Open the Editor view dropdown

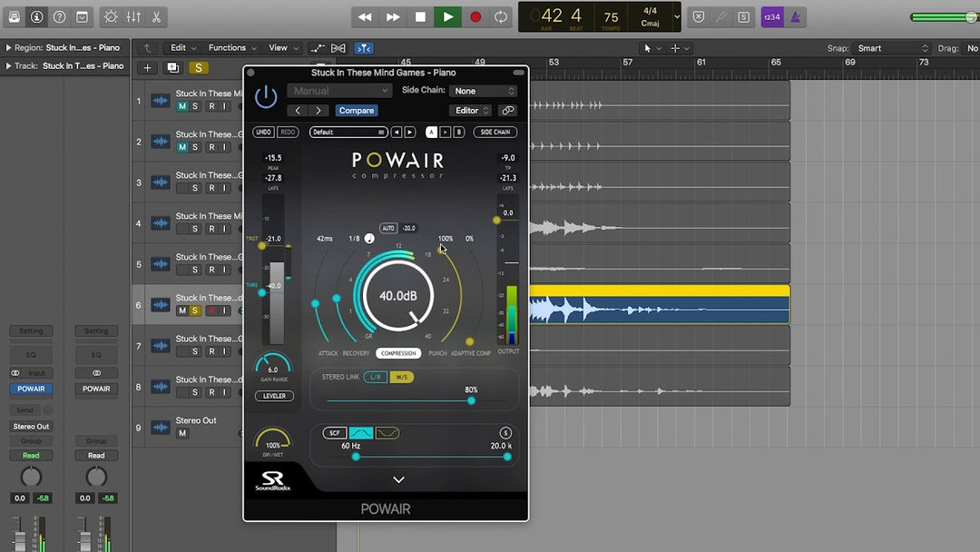(x=471, y=111)
